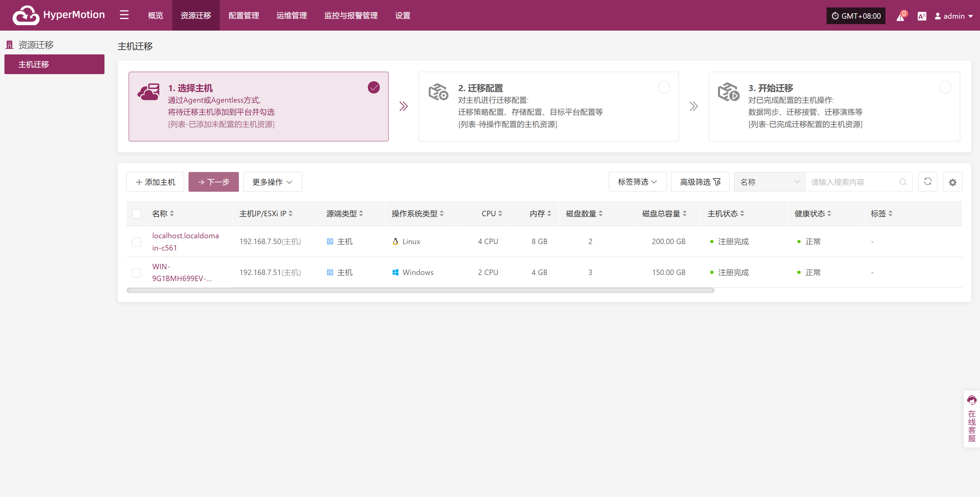980x497 pixels.
Task: Open the 运维管理 top menu
Action: [292, 15]
